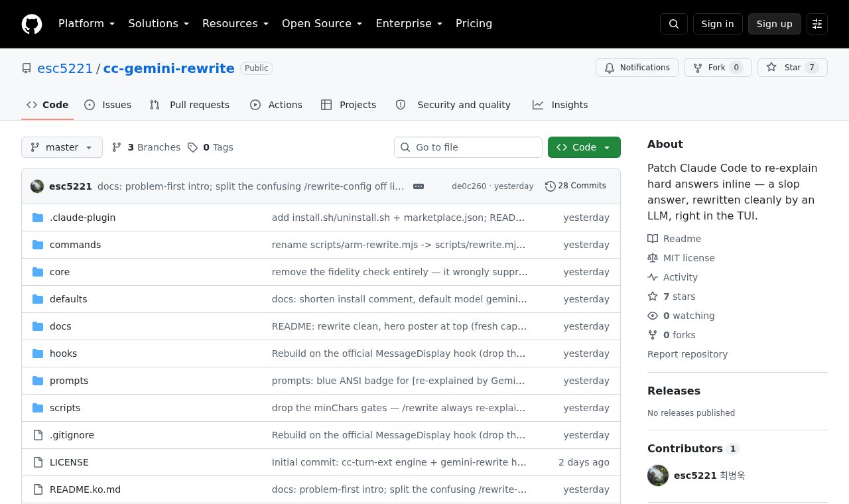Open the scripts folder
849x504 pixels.
click(x=65, y=408)
